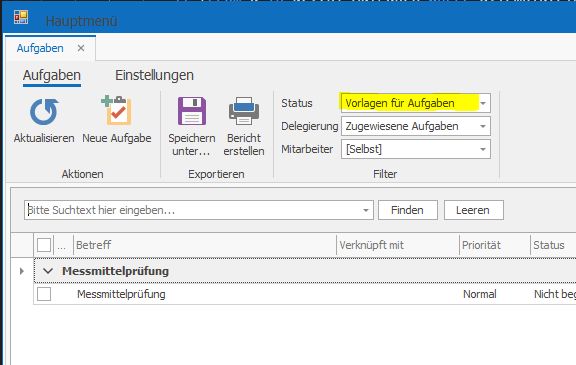Screen dimensions: 576x365
Task: Open the Status filter dropdown
Action: coord(483,103)
